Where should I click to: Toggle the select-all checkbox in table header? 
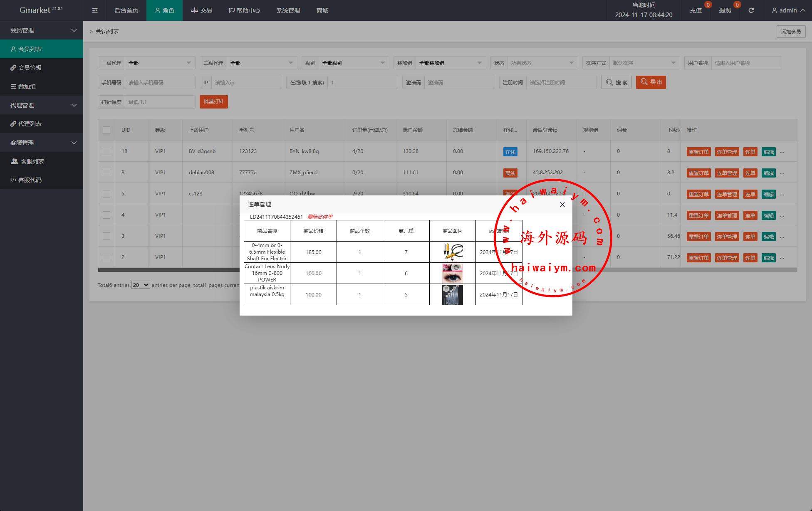(106, 130)
